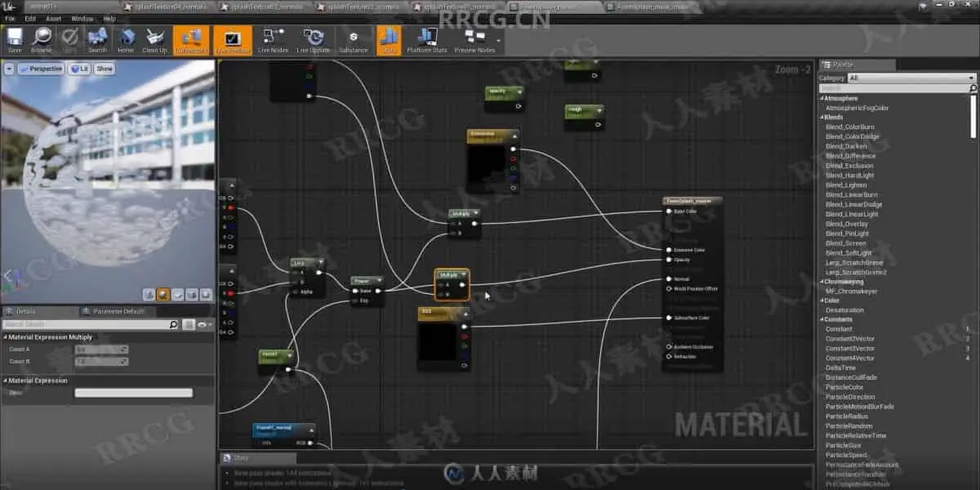The image size is (980, 490).
Task: Select ParticleColor in the palette
Action: tap(844, 387)
